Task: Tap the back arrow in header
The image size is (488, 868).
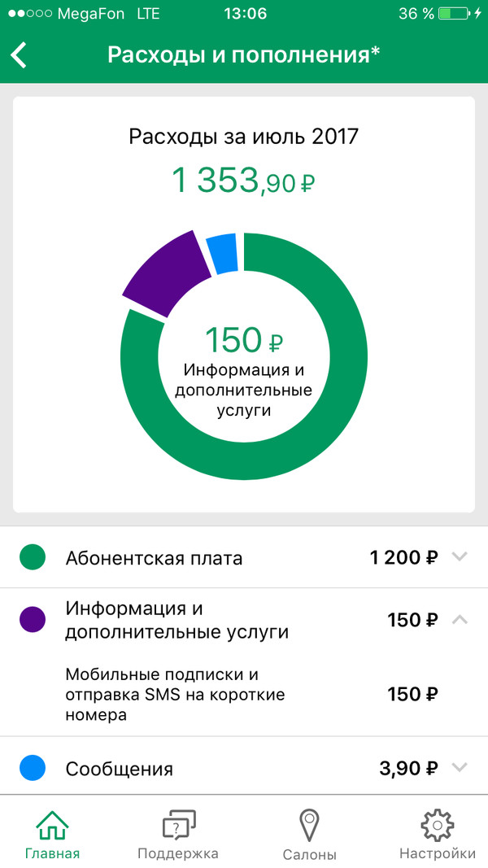Action: pos(20,55)
